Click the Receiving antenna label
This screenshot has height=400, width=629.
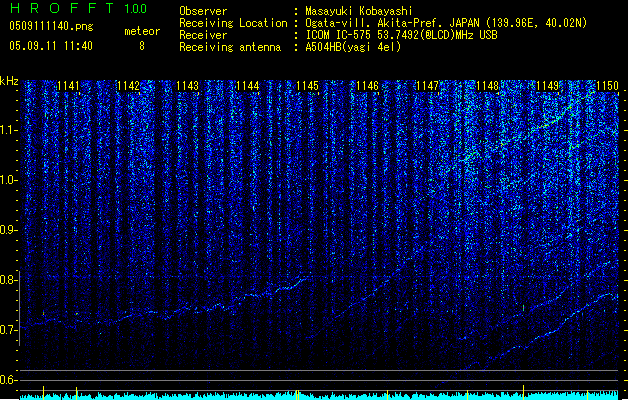tap(230, 47)
